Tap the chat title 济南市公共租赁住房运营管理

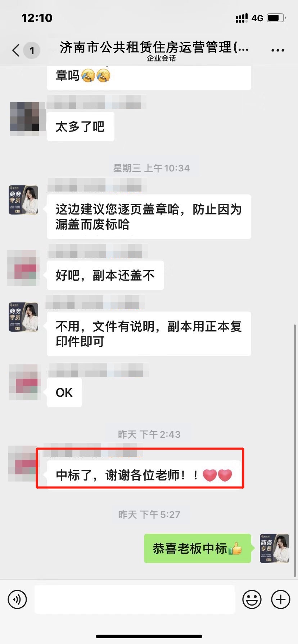click(x=154, y=47)
